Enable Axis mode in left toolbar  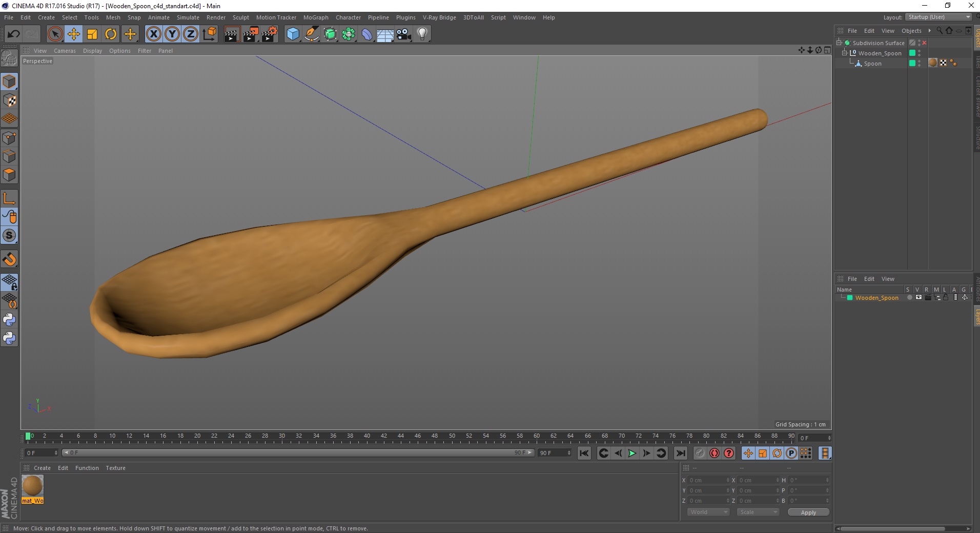(9, 198)
